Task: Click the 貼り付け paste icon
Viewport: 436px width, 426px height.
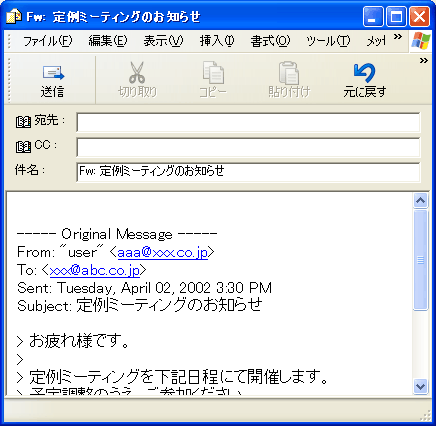Action: pos(289,73)
